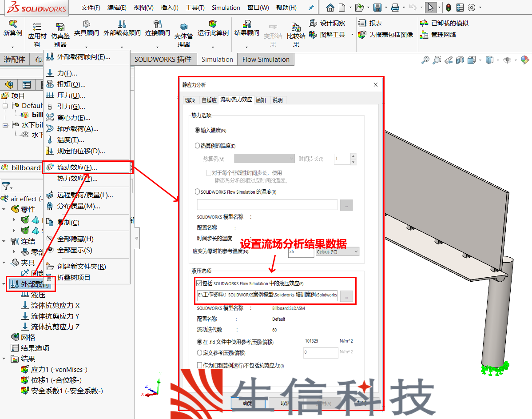Screen dimensions: 532x419
Task: Run This Study (运行此算例) icon
Action: tap(213, 24)
